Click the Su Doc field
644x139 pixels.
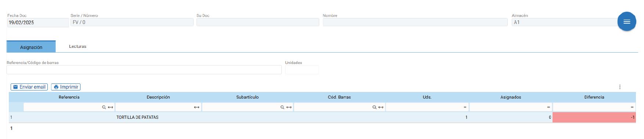[258, 22]
